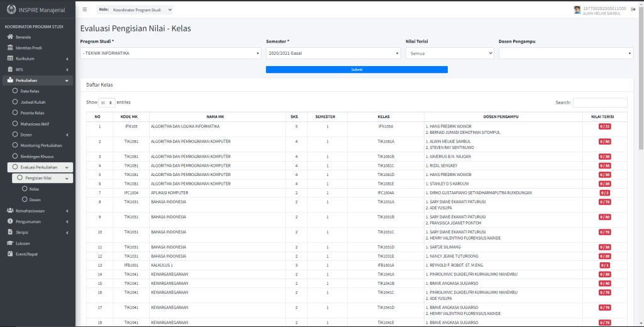Click the table Search input field
Image resolution: width=644 pixels, height=327 pixels.
click(x=600, y=103)
